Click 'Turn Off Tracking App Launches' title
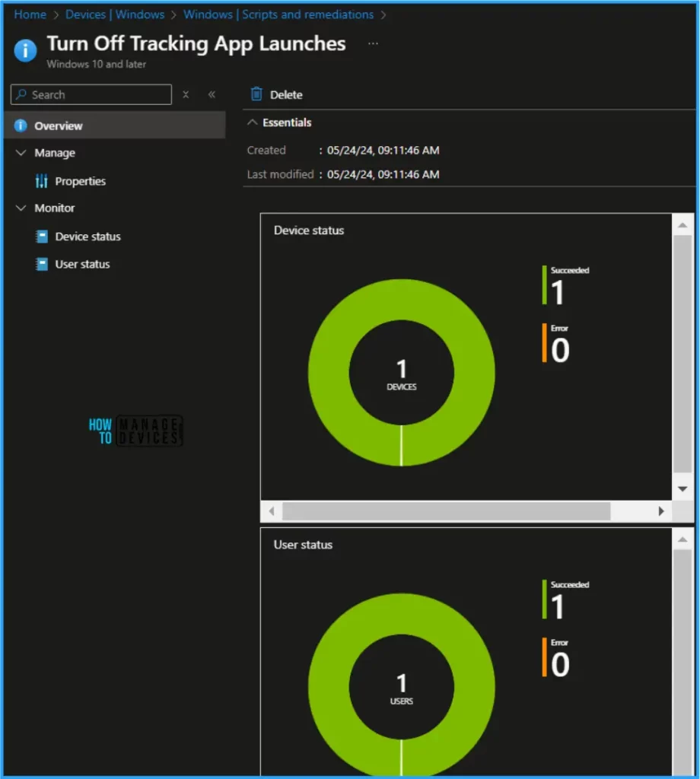700x779 pixels. pyautogui.click(x=196, y=43)
